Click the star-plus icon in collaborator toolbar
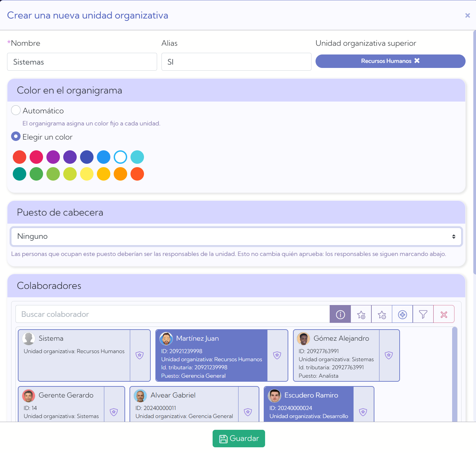476x453 pixels. click(361, 314)
